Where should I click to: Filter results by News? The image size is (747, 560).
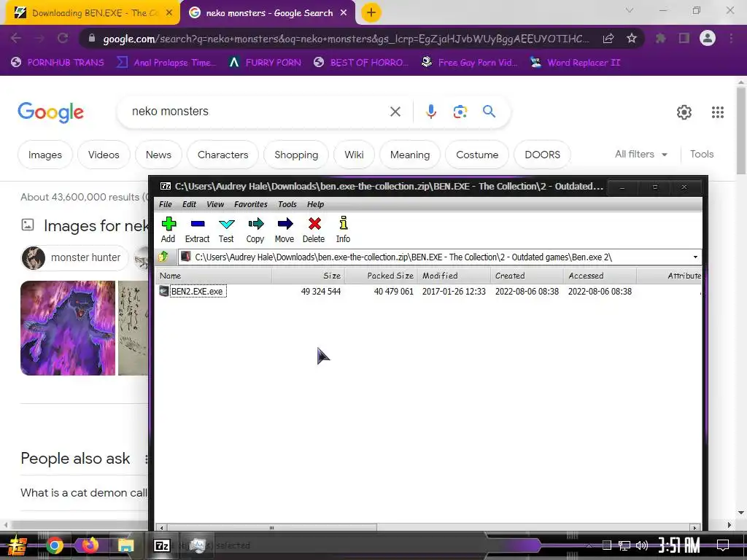[x=158, y=155]
